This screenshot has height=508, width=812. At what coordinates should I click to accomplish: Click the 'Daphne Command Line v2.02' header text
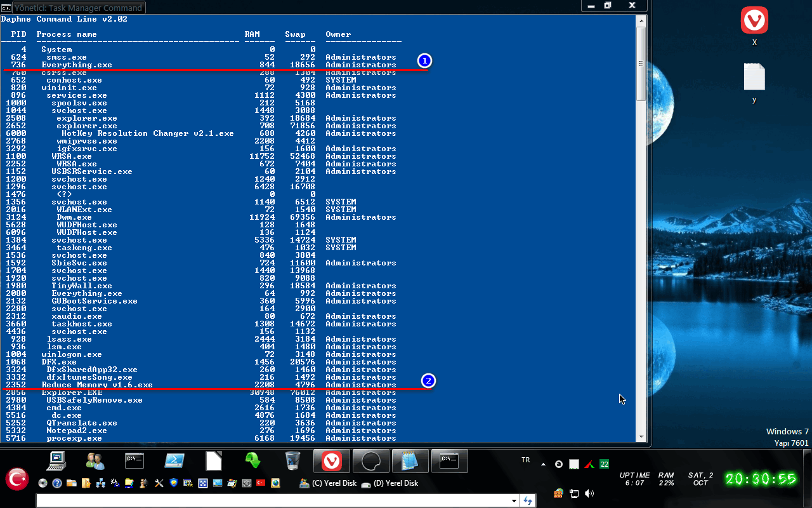pos(64,19)
